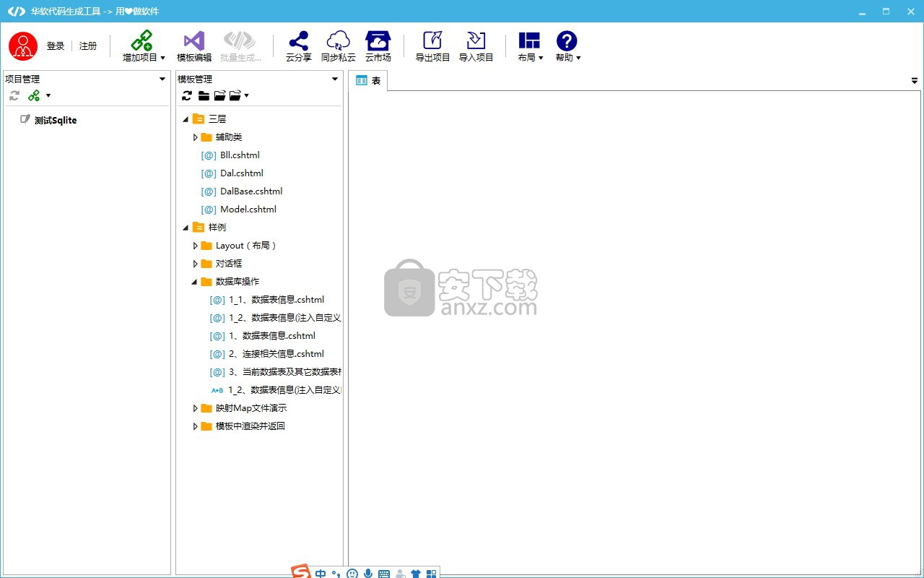Click the red user avatar icon
The image size is (924, 578).
[23, 46]
